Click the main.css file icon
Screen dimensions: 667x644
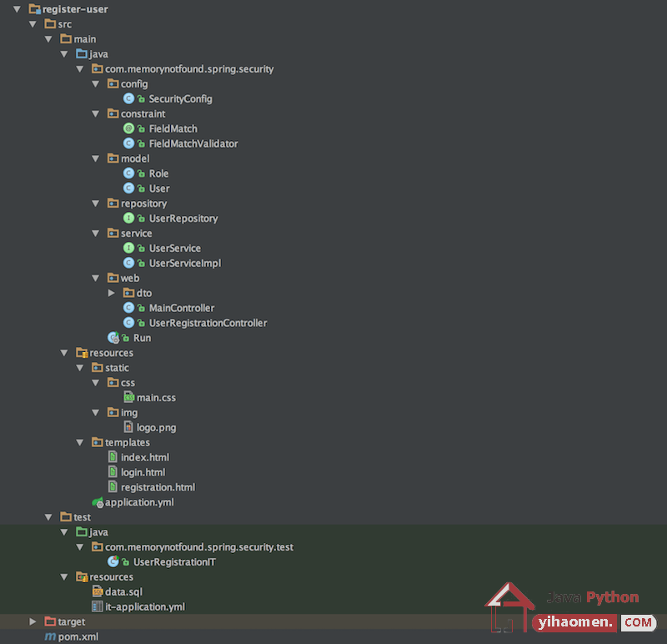coord(129,398)
